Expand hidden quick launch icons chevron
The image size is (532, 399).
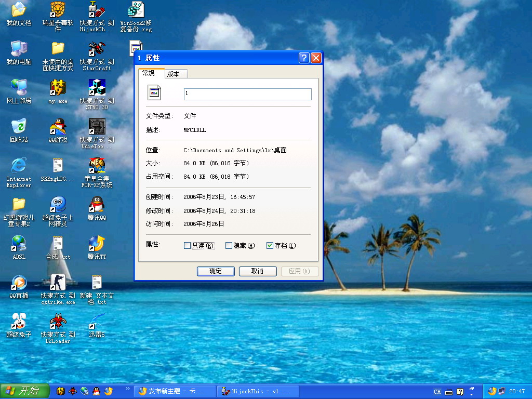tap(128, 389)
